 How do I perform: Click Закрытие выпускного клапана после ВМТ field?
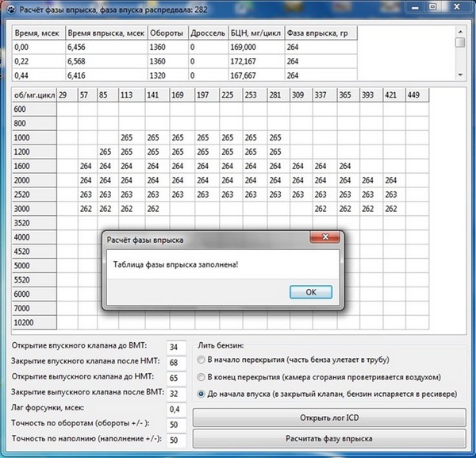[x=176, y=394]
